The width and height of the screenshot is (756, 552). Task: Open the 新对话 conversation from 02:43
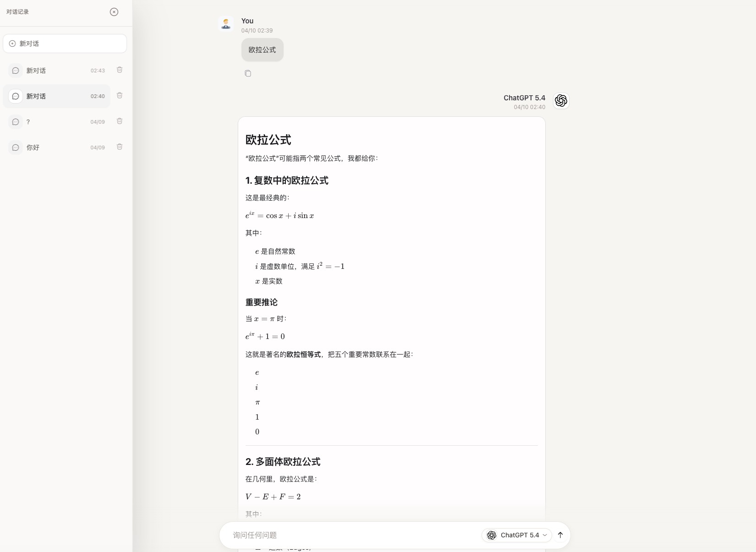point(57,71)
